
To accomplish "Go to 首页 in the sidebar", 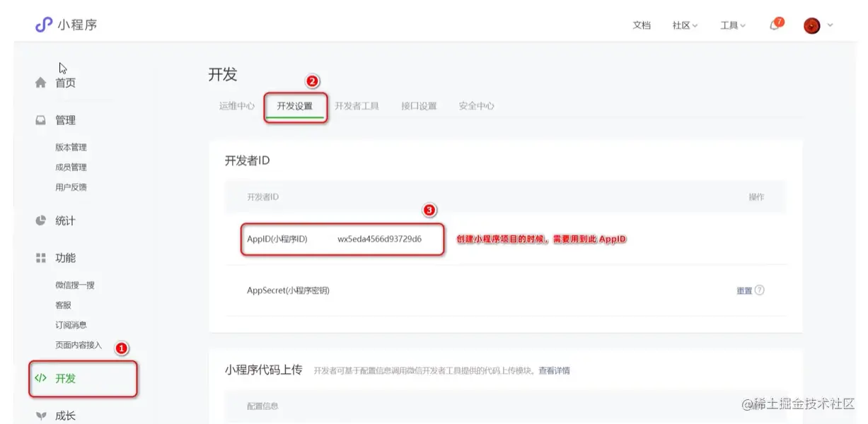I will [x=66, y=83].
